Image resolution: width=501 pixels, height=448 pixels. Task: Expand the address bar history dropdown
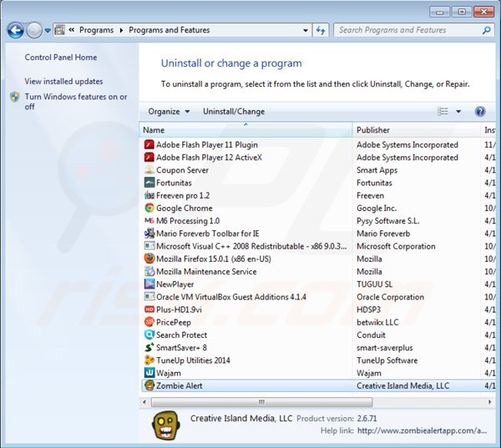click(x=306, y=30)
